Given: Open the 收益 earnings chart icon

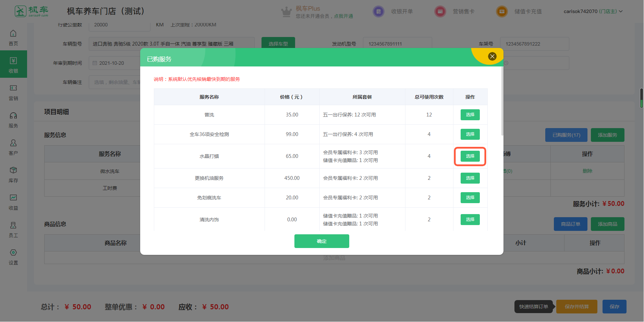Looking at the screenshot, I should tap(13, 202).
